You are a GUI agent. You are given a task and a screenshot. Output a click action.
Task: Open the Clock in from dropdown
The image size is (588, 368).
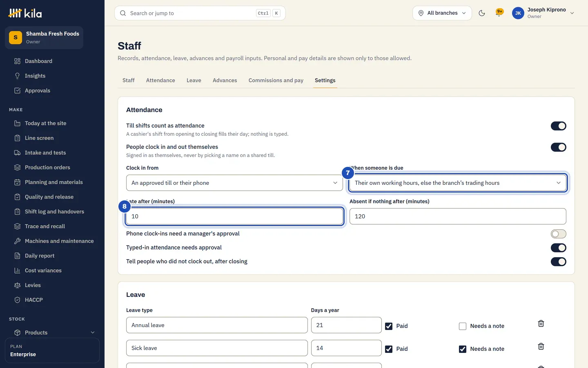[x=234, y=183]
